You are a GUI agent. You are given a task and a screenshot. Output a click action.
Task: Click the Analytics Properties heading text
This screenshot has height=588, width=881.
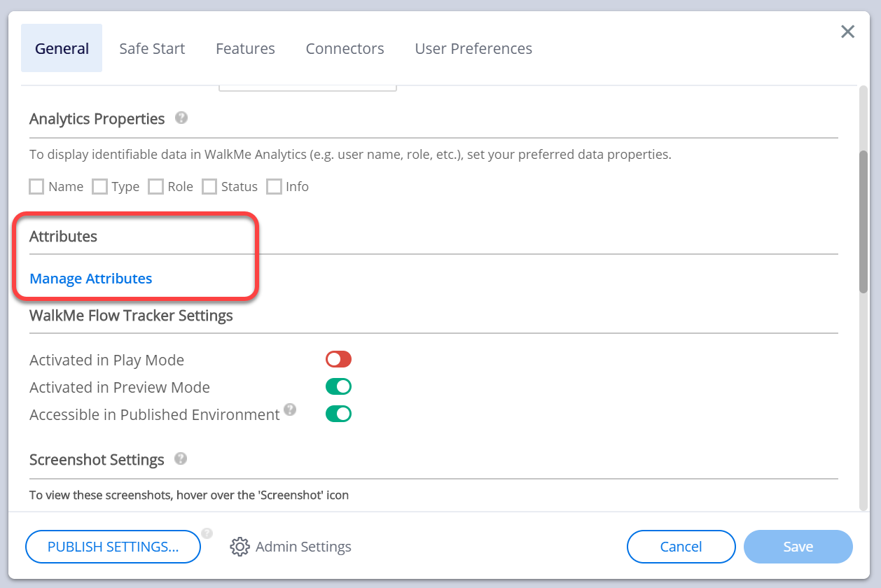tap(97, 119)
